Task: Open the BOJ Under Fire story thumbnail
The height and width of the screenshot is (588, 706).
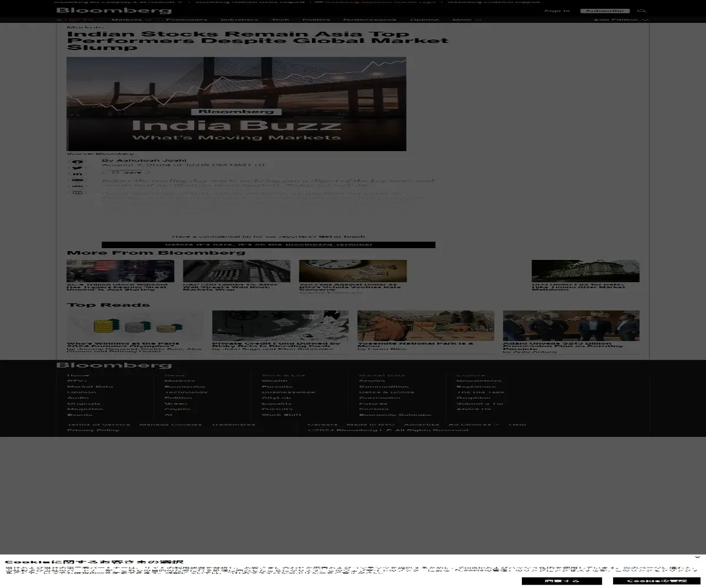Action: tap(585, 271)
